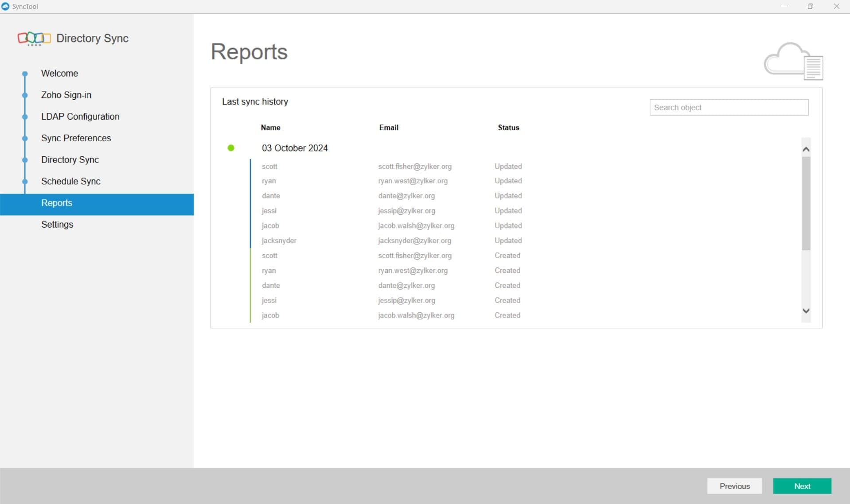Image resolution: width=850 pixels, height=504 pixels.
Task: Click jessip@zylker.org in the Updated row
Action: point(406,211)
